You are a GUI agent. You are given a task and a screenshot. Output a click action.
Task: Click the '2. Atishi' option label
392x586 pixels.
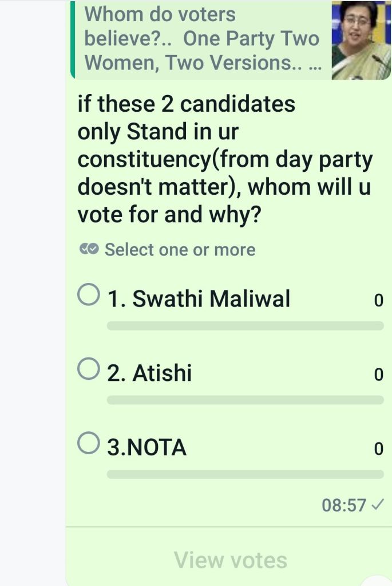(149, 373)
